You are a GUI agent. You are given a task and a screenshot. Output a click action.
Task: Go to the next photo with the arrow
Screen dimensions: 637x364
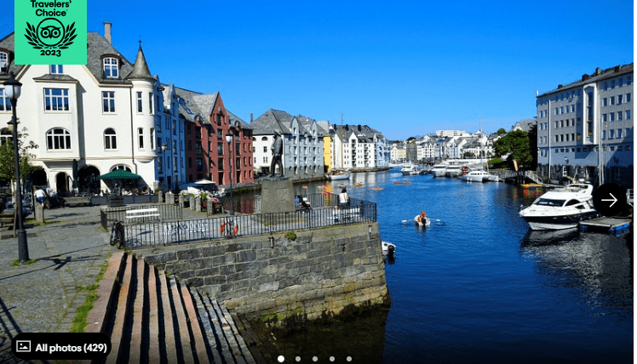click(609, 200)
